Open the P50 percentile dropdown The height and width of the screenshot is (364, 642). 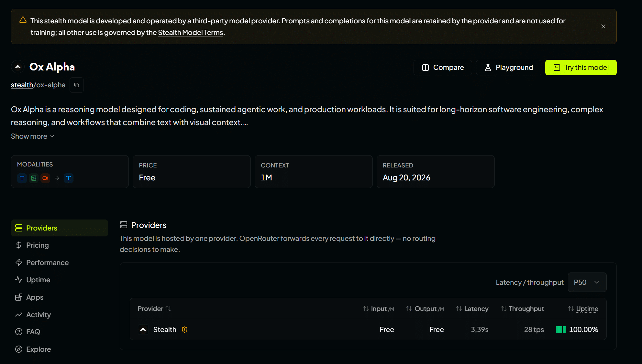(x=587, y=282)
